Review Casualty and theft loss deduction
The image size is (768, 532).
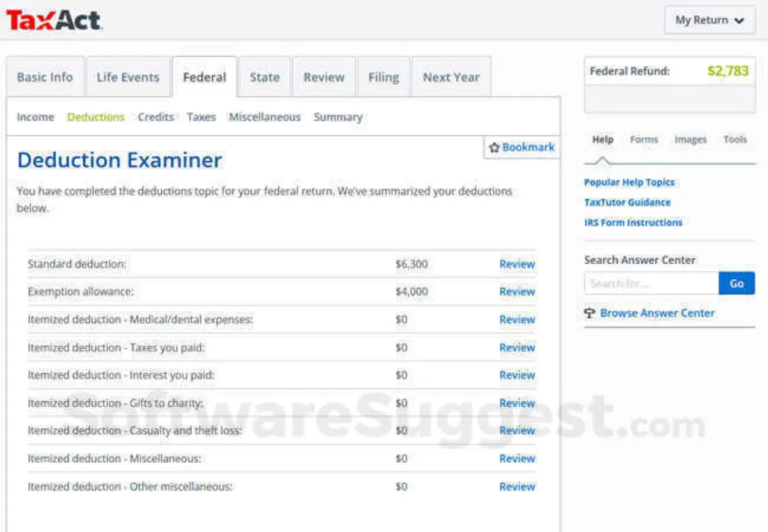coord(517,431)
